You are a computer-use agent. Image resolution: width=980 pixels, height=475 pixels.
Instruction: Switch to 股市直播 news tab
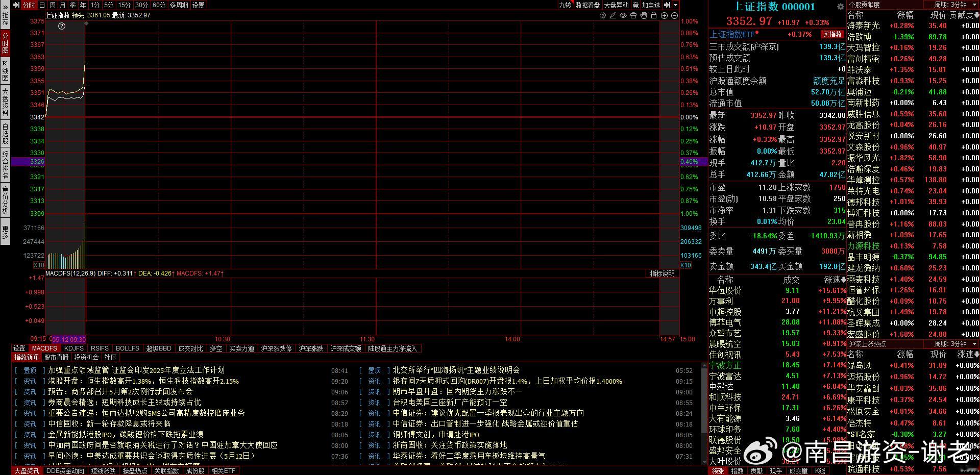click(56, 357)
